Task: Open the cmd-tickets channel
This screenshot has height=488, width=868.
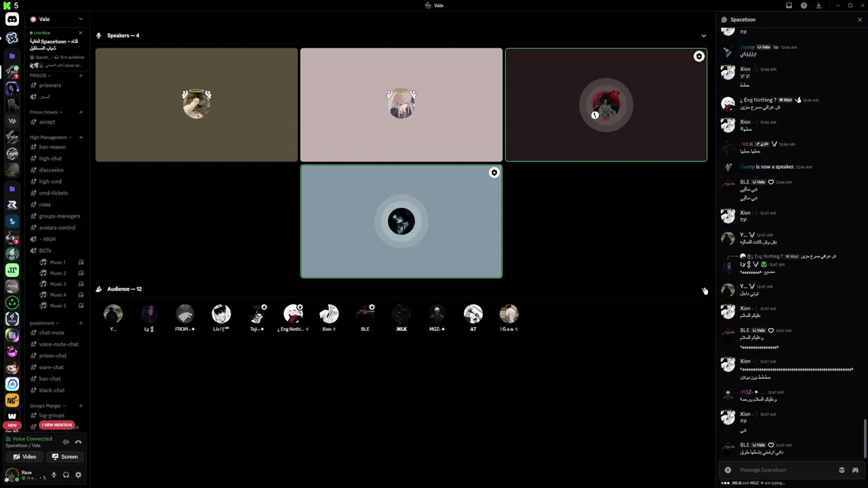Action: [x=57, y=193]
